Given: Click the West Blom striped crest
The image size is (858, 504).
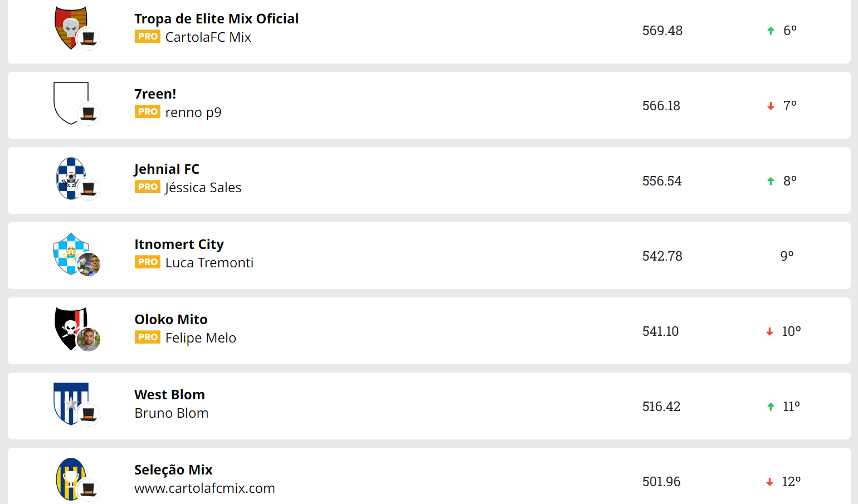Looking at the screenshot, I should pos(71,404).
